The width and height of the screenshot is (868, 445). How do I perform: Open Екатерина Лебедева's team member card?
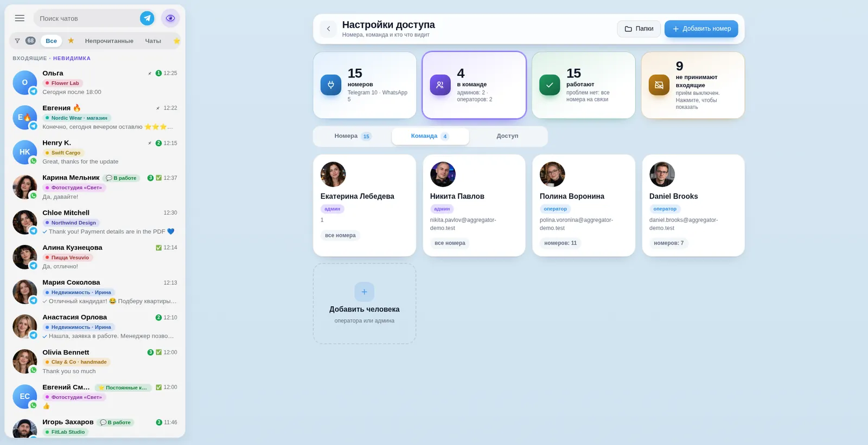pyautogui.click(x=365, y=205)
